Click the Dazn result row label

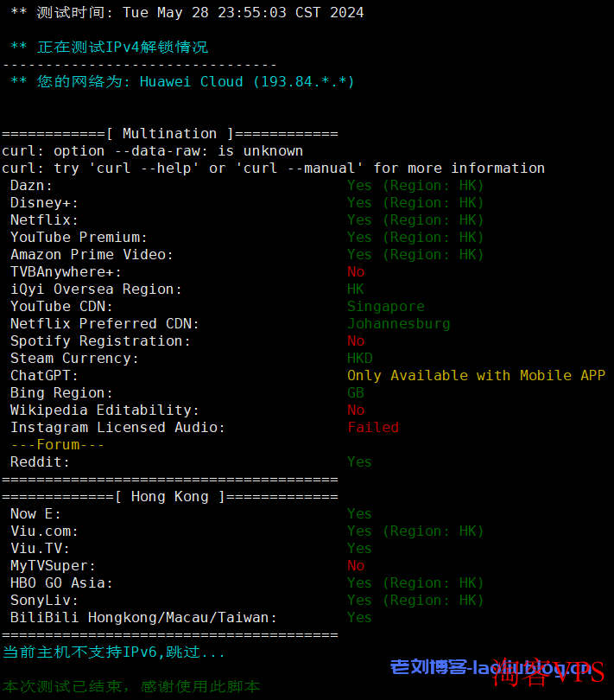31,185
